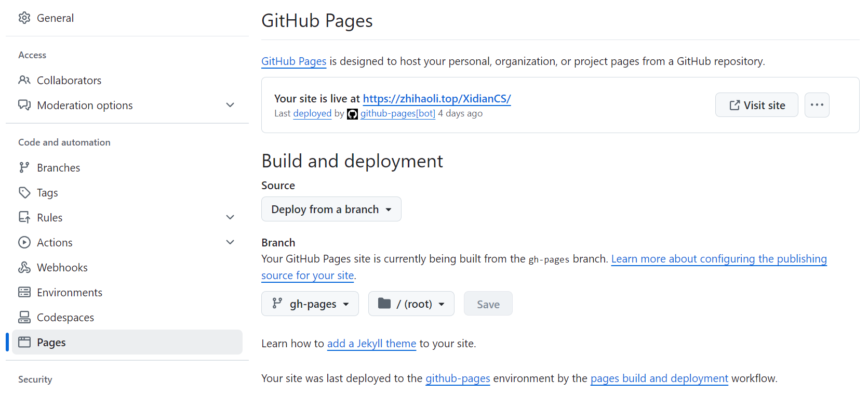Viewport: 868px width, 393px height.
Task: Click the Actions play-circle icon
Action: pos(24,242)
